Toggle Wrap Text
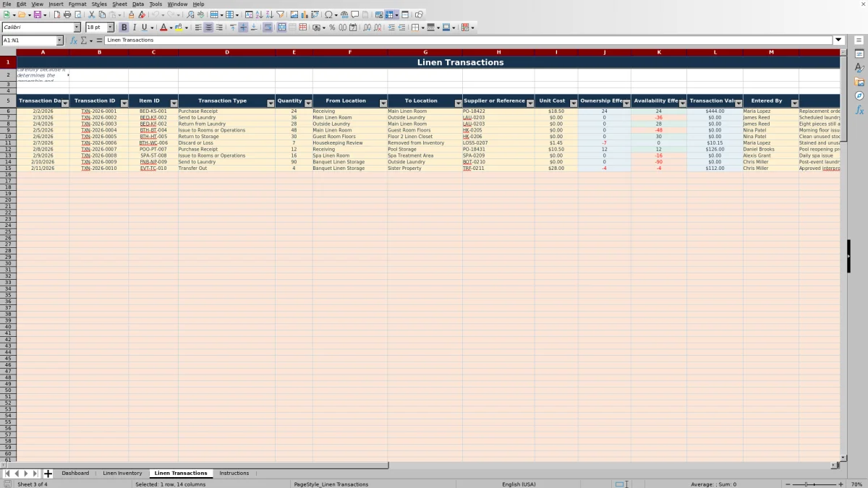The height and width of the screenshot is (488, 868). pos(268,27)
